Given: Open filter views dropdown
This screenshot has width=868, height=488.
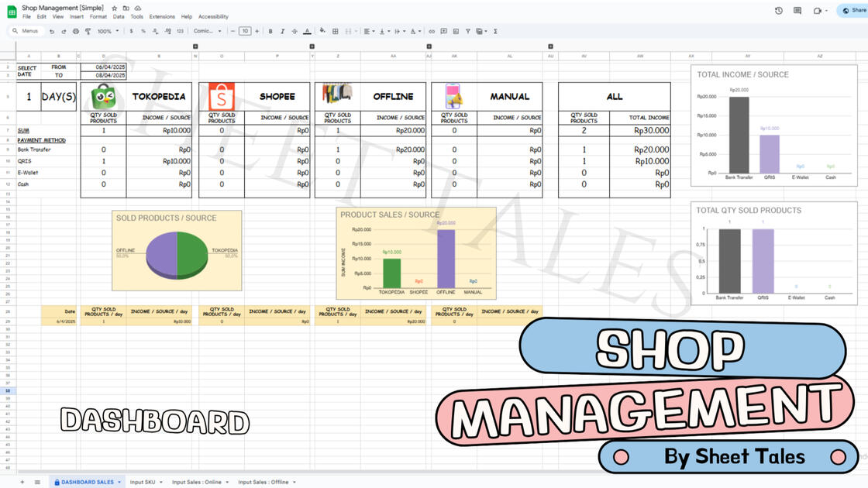Looking at the screenshot, I should click(481, 32).
